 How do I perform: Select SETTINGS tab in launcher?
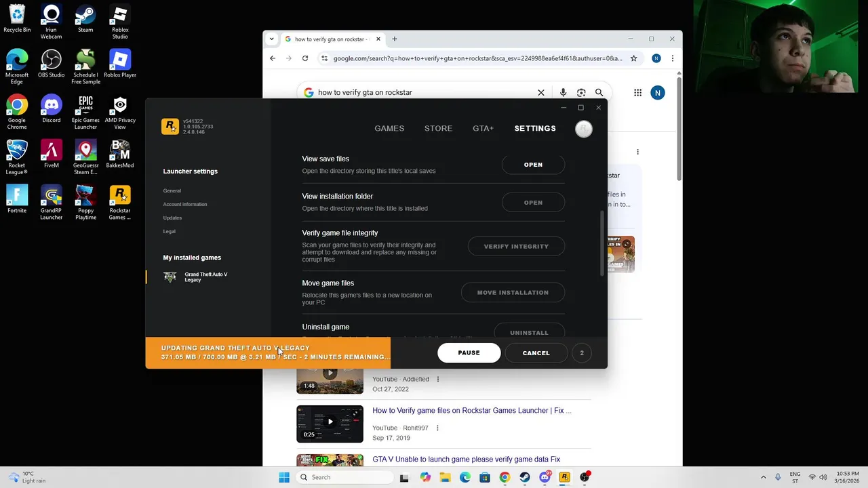tap(535, 128)
